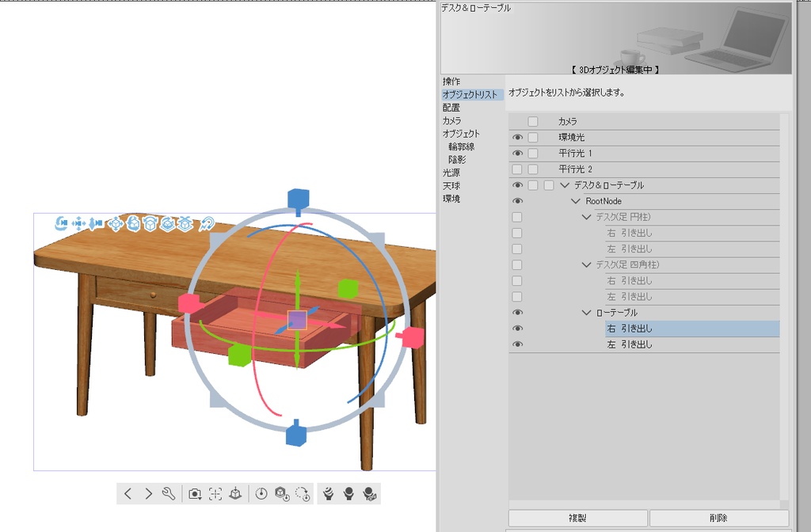811x532 pixels.
Task: Collapse the デスク(足 円柱) chevron
Action: tap(586, 217)
